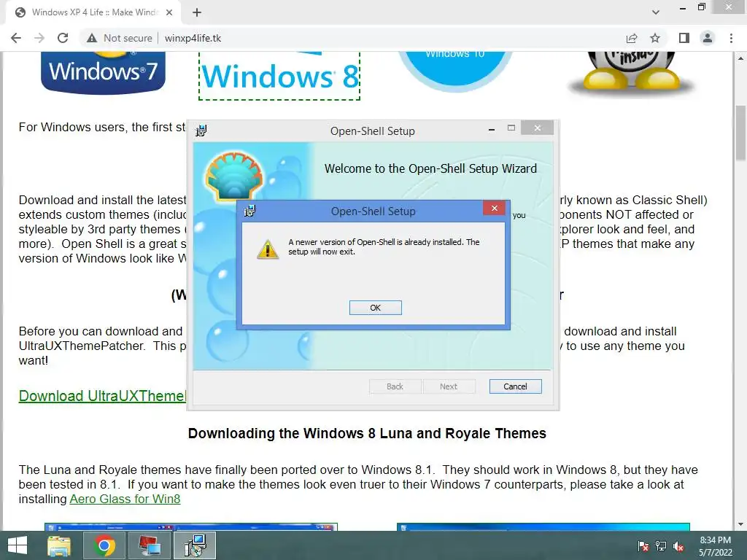Click the Action Center flag tray icon

(x=643, y=546)
